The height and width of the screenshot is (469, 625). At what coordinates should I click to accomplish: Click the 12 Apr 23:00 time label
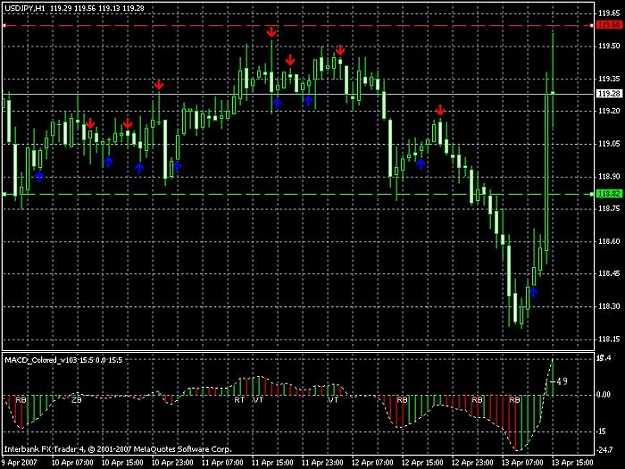pyautogui.click(x=472, y=463)
